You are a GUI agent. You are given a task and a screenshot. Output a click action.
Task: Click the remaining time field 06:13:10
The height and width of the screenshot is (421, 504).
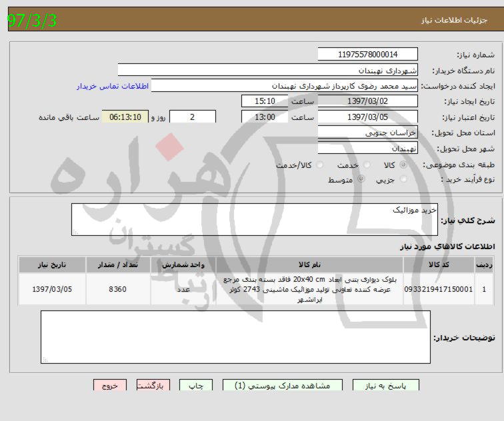point(125,117)
